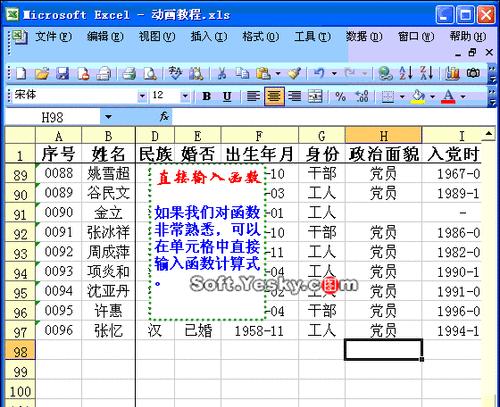Run the Spelling check icon
The image size is (500, 407).
point(175,73)
